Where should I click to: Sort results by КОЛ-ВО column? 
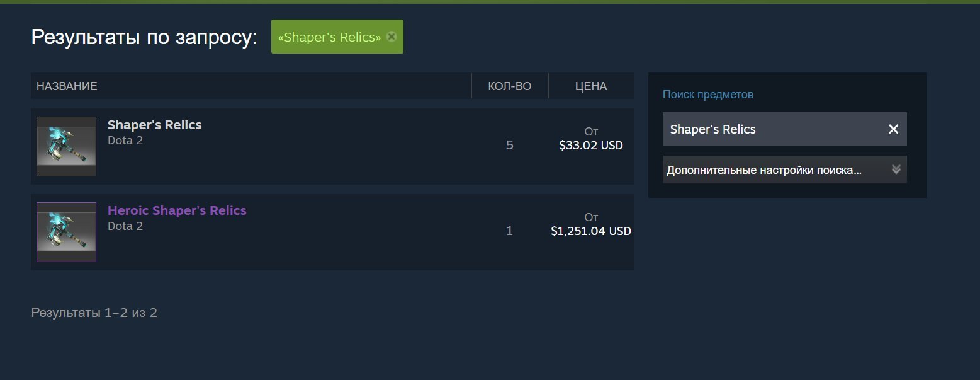(x=509, y=86)
